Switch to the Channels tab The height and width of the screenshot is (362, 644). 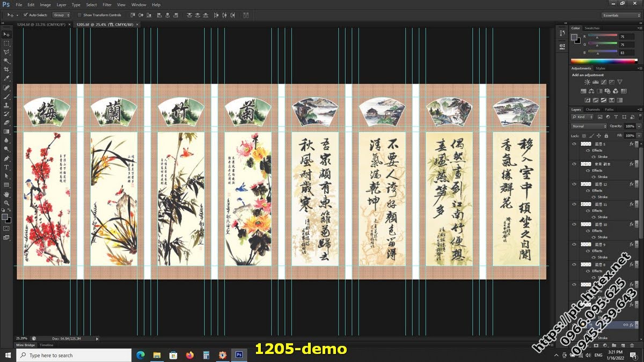[593, 109]
